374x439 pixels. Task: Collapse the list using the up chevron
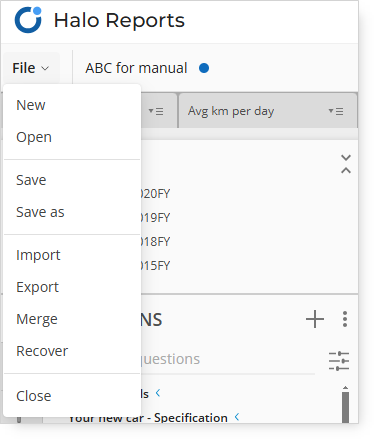[346, 170]
